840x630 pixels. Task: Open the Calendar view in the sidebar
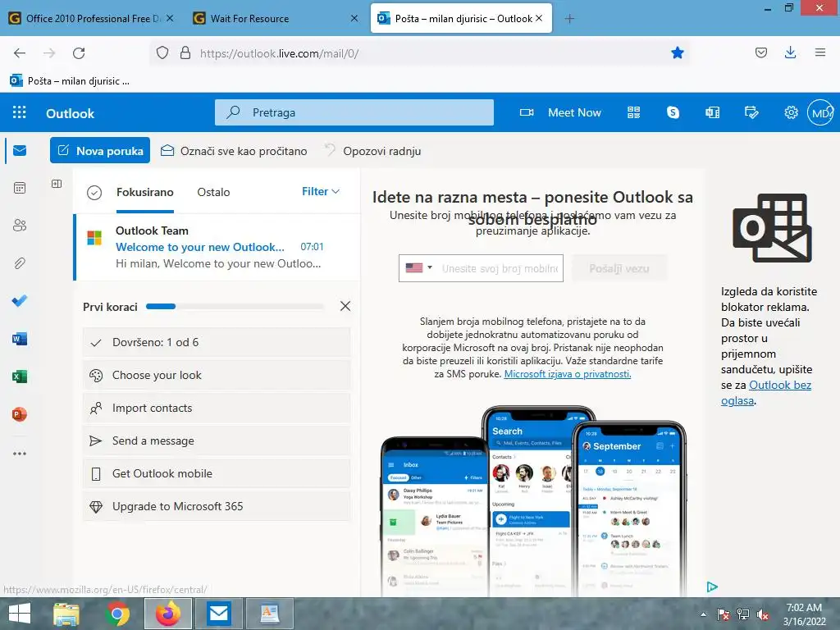tap(20, 188)
